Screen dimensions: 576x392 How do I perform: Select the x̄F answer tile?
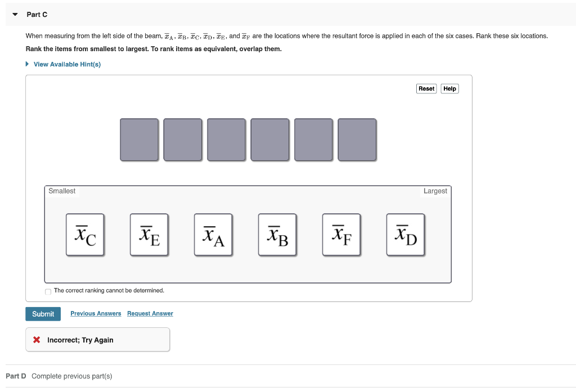(341, 235)
